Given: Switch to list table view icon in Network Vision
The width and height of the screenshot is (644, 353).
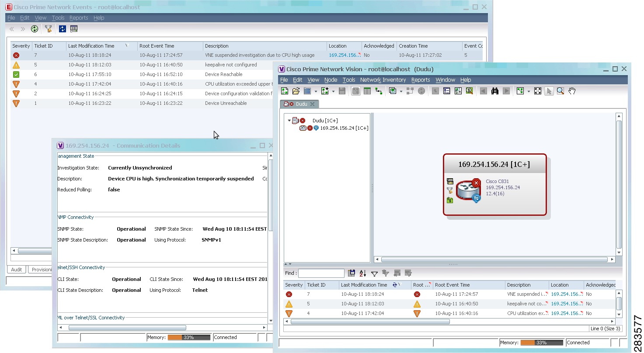Looking at the screenshot, I should (x=367, y=91).
